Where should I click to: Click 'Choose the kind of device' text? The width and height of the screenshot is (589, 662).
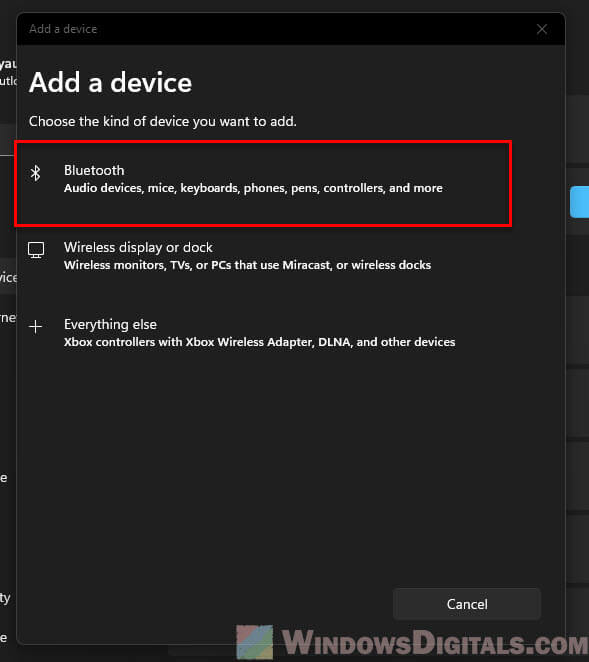coord(163,122)
